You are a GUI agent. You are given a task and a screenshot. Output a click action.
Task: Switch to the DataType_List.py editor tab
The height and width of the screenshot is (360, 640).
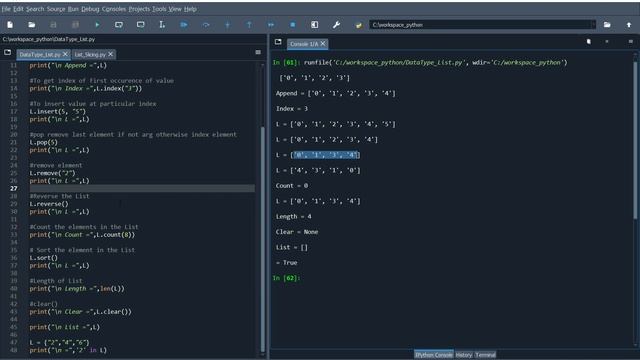pyautogui.click(x=40, y=54)
